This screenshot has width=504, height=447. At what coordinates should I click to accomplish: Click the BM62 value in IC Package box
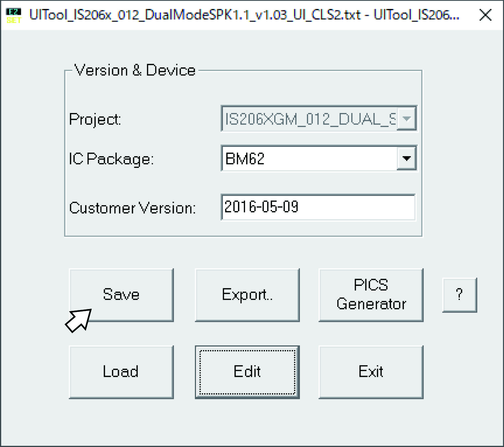tap(245, 159)
